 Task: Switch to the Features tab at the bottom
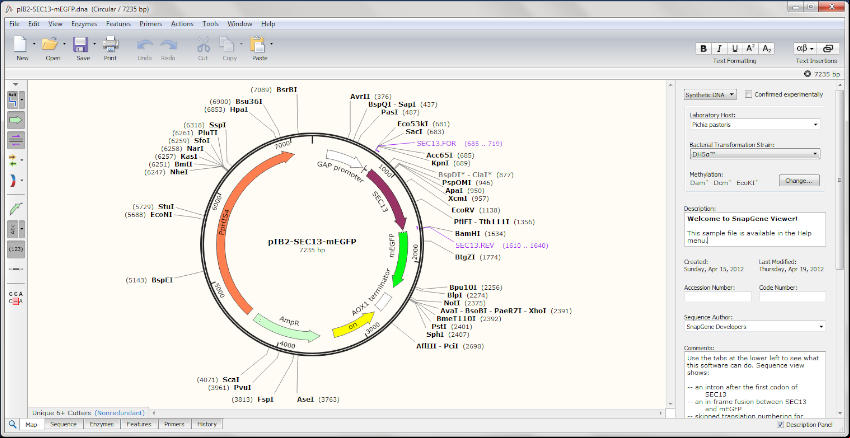[139, 424]
